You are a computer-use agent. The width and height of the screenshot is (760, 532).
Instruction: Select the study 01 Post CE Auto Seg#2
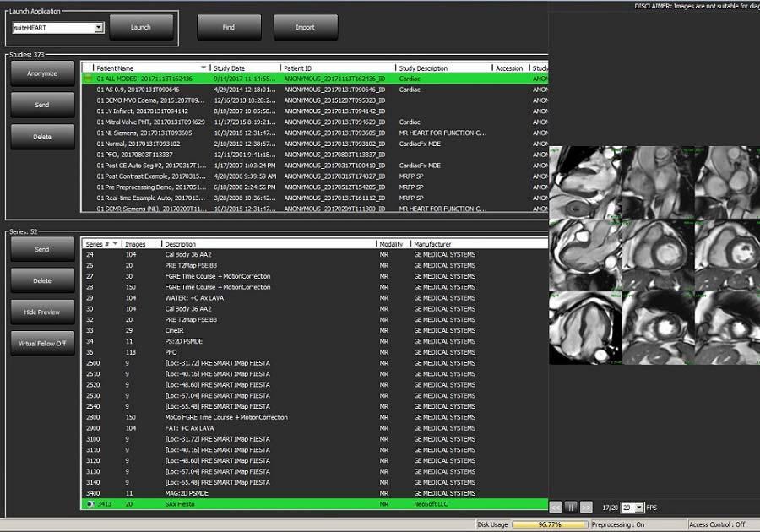315,166
